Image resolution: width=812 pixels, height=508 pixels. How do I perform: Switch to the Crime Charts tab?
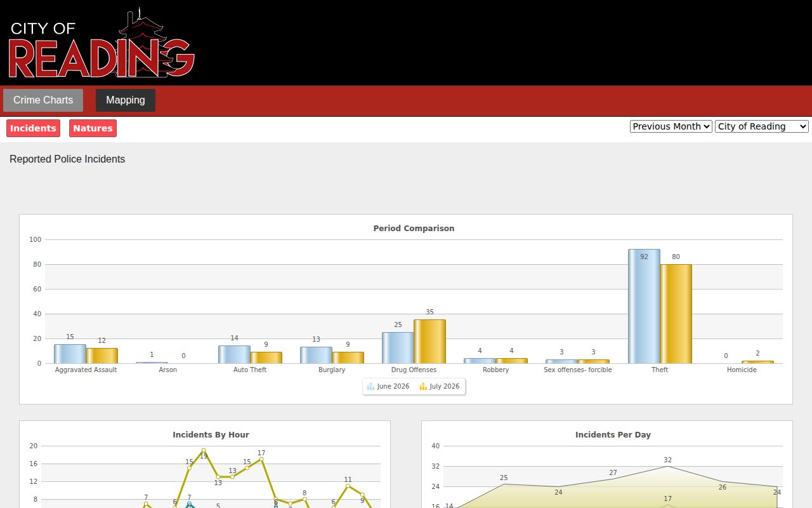(43, 100)
